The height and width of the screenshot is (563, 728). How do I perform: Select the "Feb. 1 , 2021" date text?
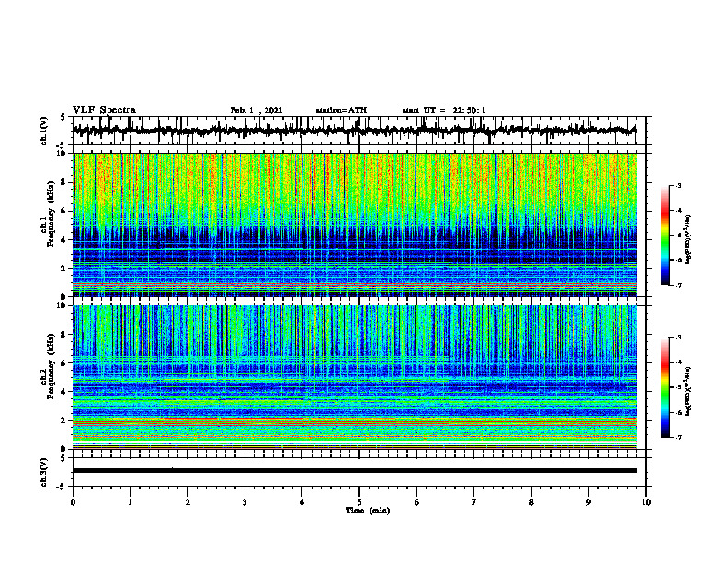256,110
